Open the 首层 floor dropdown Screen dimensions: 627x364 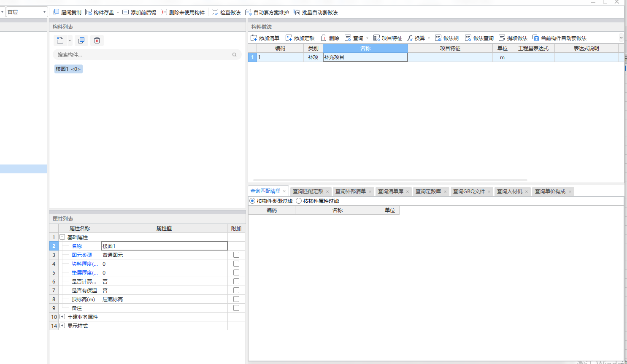click(x=44, y=12)
